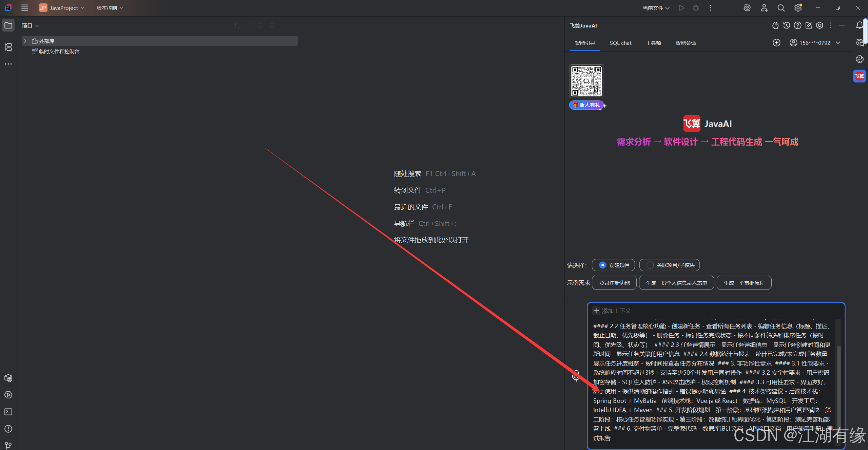Open the Terminal tool window

8,412
